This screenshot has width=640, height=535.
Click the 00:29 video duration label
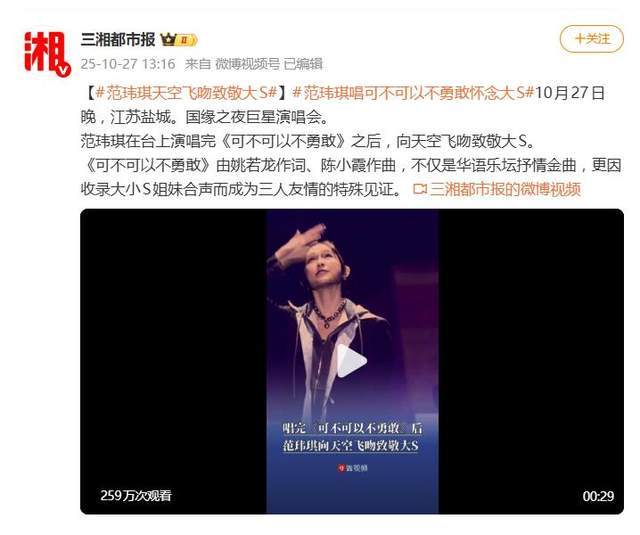[x=598, y=496]
